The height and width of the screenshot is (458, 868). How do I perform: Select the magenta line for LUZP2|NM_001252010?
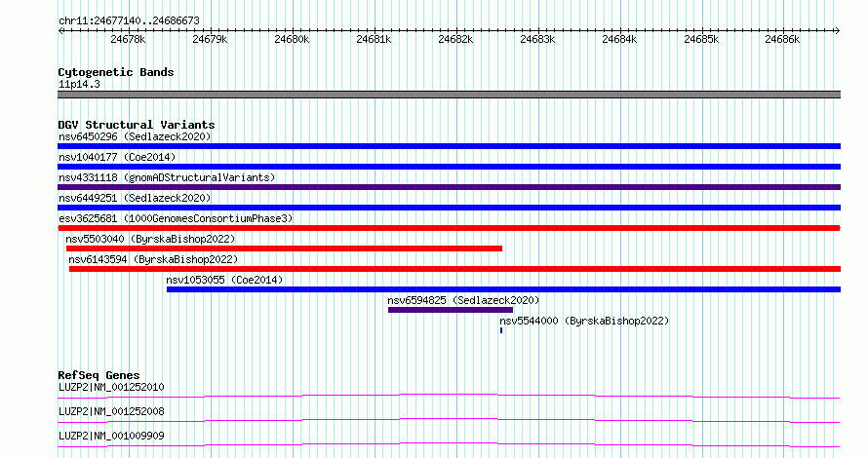click(x=449, y=396)
